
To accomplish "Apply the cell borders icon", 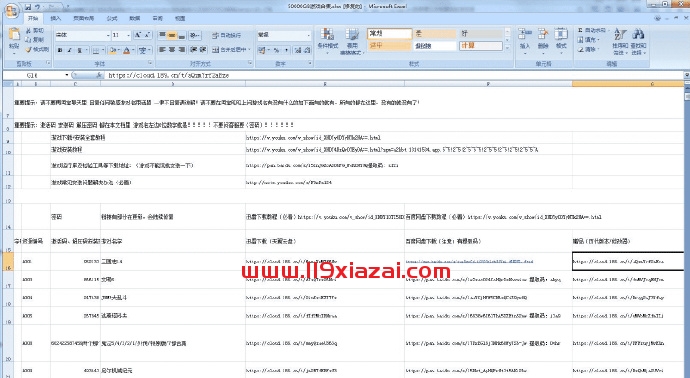I will pos(96,51).
